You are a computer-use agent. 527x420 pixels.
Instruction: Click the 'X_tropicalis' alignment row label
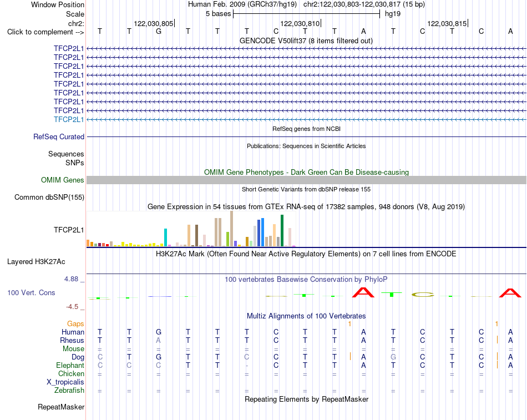[65, 382]
